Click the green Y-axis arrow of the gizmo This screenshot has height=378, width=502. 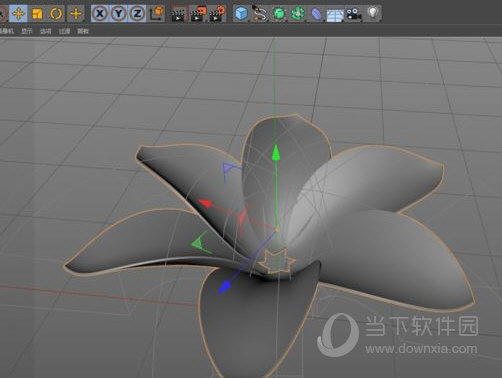click(x=276, y=153)
